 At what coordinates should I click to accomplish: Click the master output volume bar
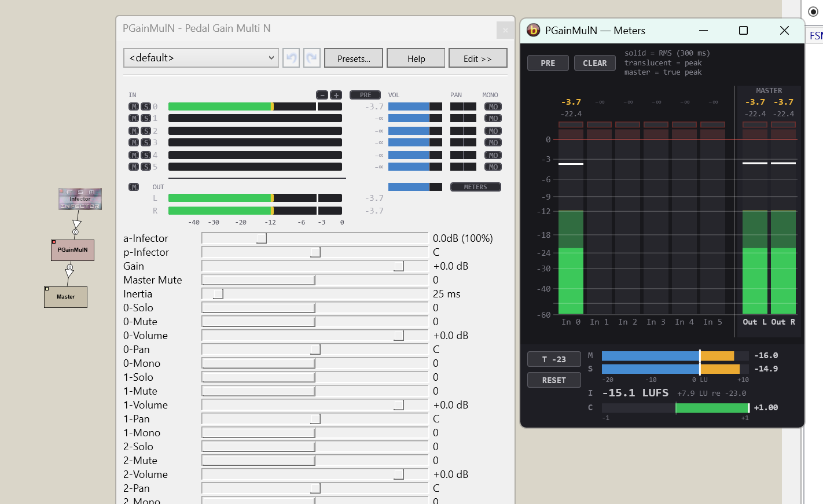pyautogui.click(x=415, y=187)
